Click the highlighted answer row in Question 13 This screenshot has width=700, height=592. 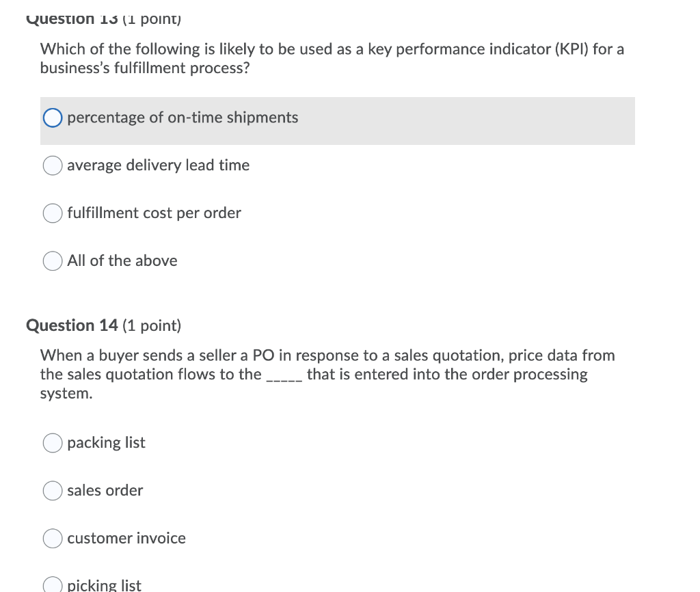[x=338, y=121]
